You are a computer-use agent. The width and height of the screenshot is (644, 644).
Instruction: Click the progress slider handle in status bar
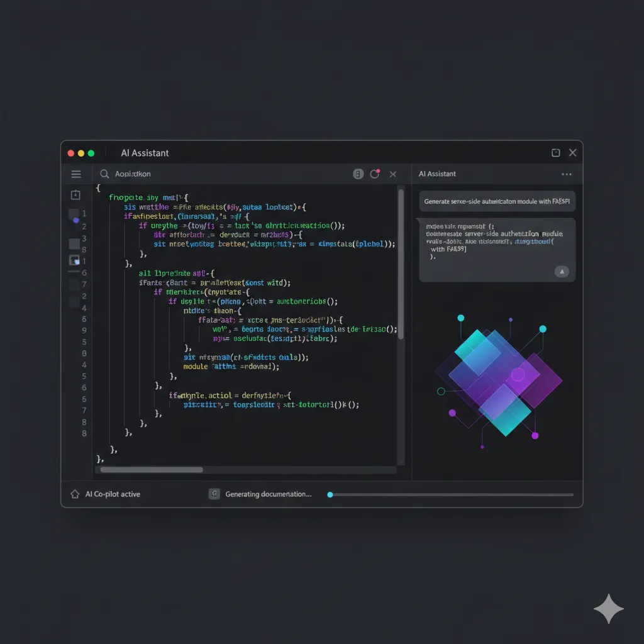pos(330,494)
